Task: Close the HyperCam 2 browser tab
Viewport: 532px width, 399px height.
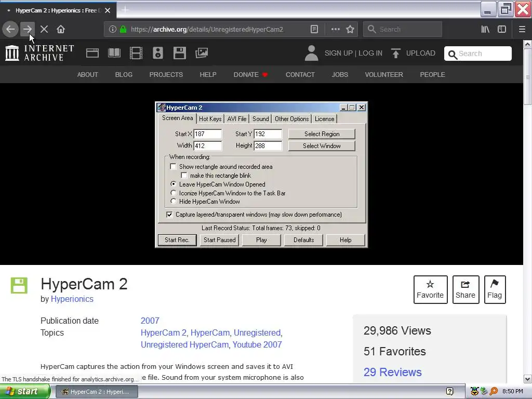Action: tap(108, 10)
